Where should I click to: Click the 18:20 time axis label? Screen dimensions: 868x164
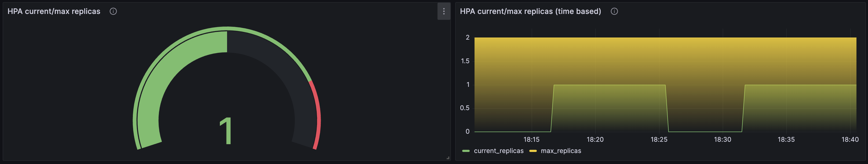(595, 139)
